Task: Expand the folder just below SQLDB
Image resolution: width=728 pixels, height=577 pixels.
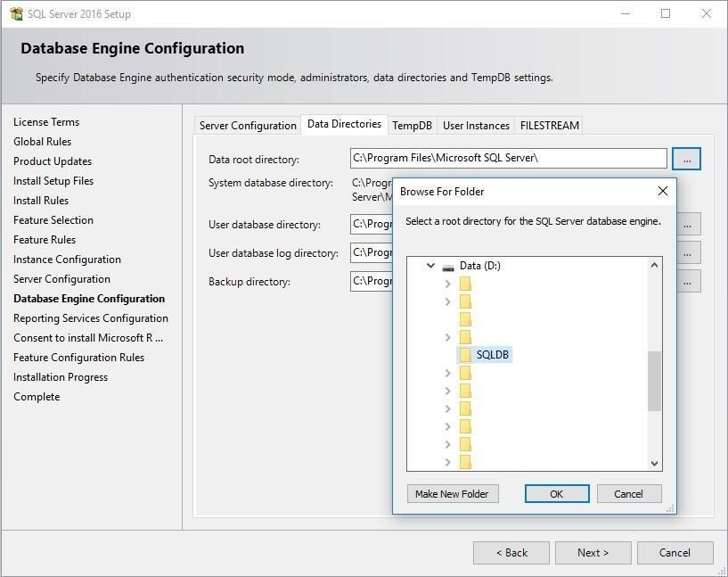Action: pyautogui.click(x=447, y=373)
